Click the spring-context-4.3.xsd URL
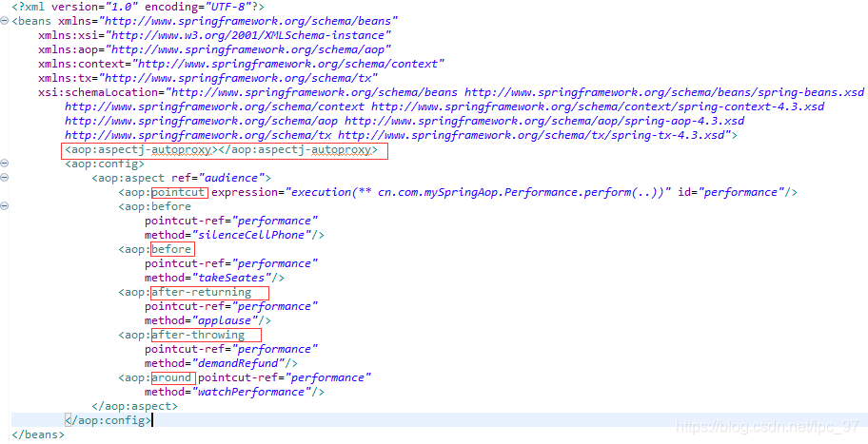The height and width of the screenshot is (444, 868). (598, 106)
